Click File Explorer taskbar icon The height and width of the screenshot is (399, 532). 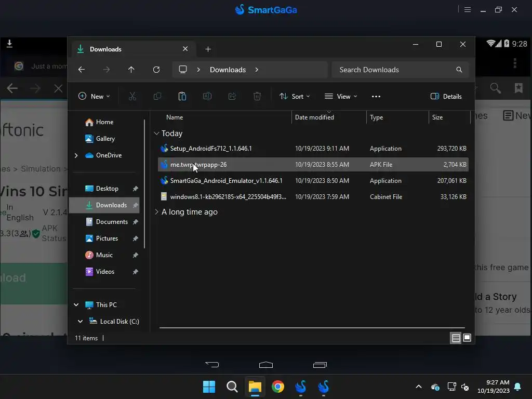tap(255, 387)
